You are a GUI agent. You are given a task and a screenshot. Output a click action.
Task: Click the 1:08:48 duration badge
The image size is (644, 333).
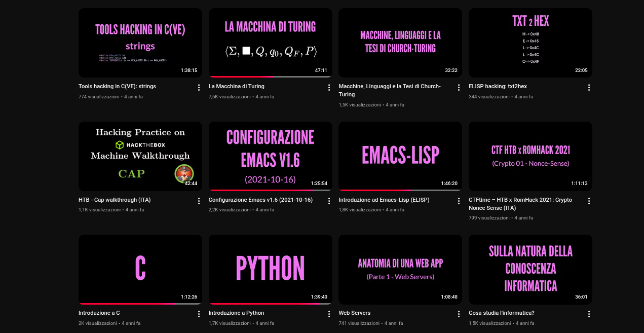449,297
